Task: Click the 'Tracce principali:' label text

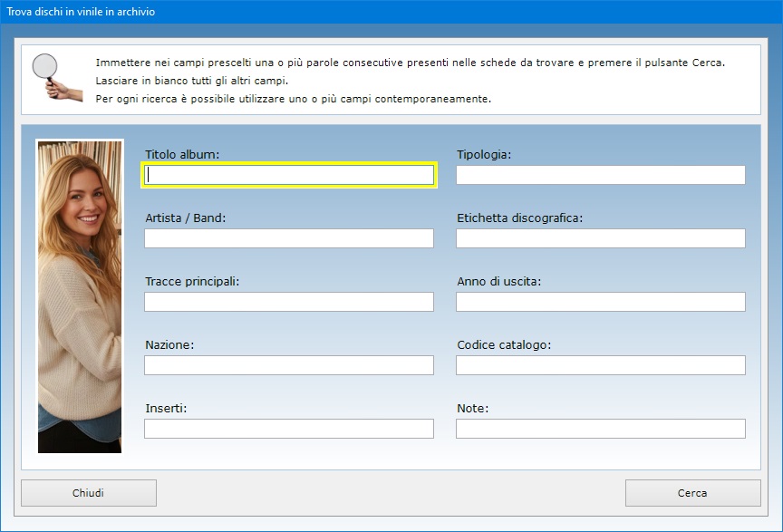Action: point(192,282)
